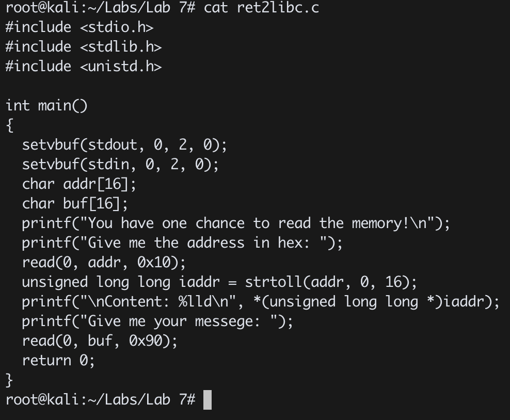Screen dimensions: 510x420
Task: Click the 'char addr[16];' declaration
Action: [x=79, y=184]
